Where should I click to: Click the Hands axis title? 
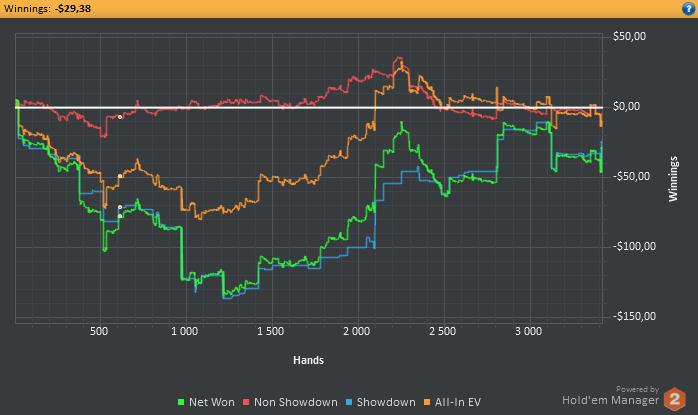pyautogui.click(x=308, y=360)
